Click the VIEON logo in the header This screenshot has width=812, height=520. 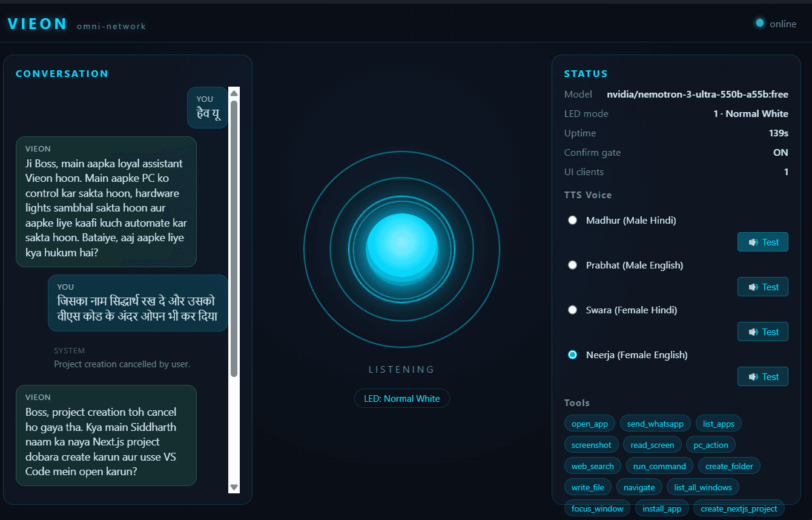[38, 24]
